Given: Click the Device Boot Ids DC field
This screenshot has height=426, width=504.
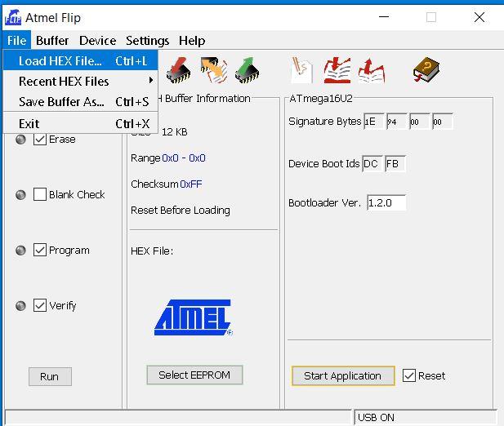Looking at the screenshot, I should [x=372, y=164].
